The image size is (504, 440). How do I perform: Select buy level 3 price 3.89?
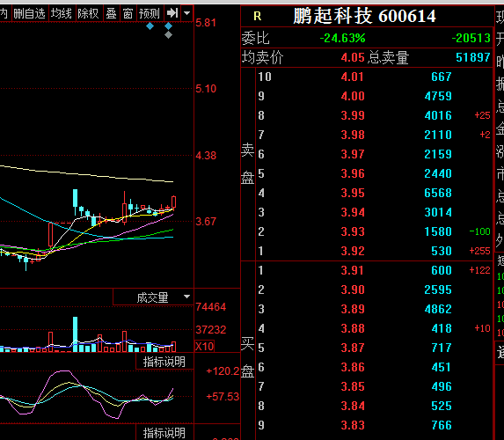(x=353, y=309)
